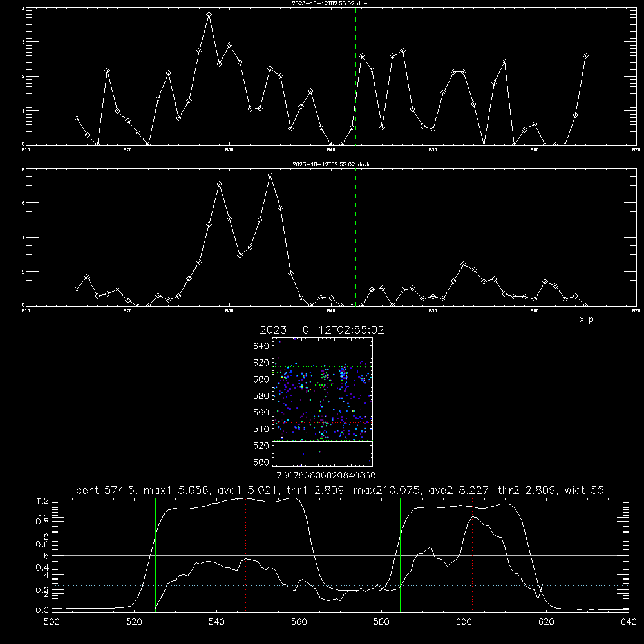Click the timestamp title above the image panel
Image resolution: width=644 pixels, height=644 pixels.
(322, 330)
